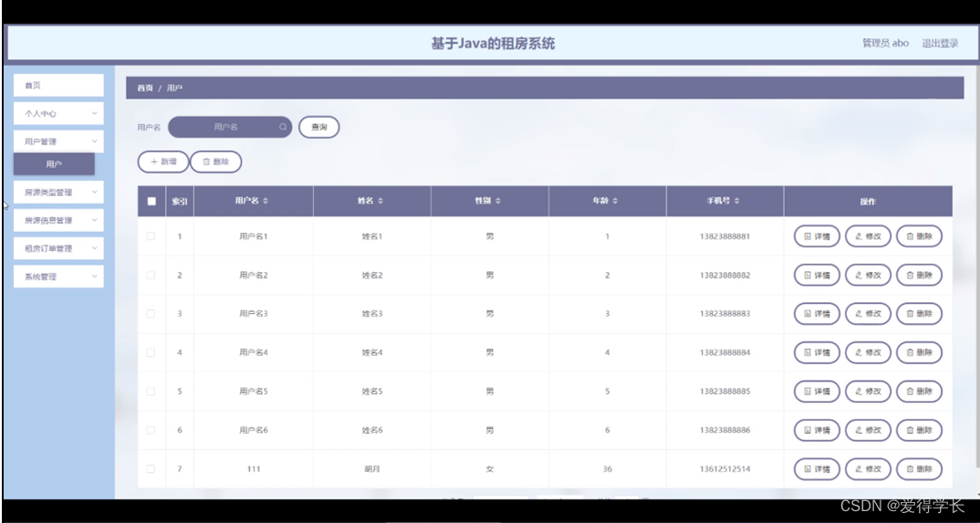The width and height of the screenshot is (980, 523).
Task: Click the 操作 column header
Action: (x=868, y=201)
